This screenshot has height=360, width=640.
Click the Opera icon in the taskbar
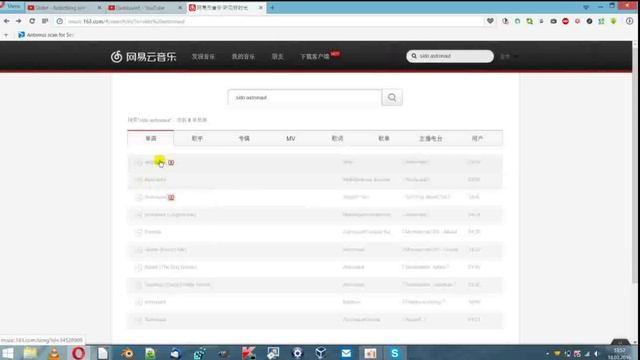coord(78,353)
